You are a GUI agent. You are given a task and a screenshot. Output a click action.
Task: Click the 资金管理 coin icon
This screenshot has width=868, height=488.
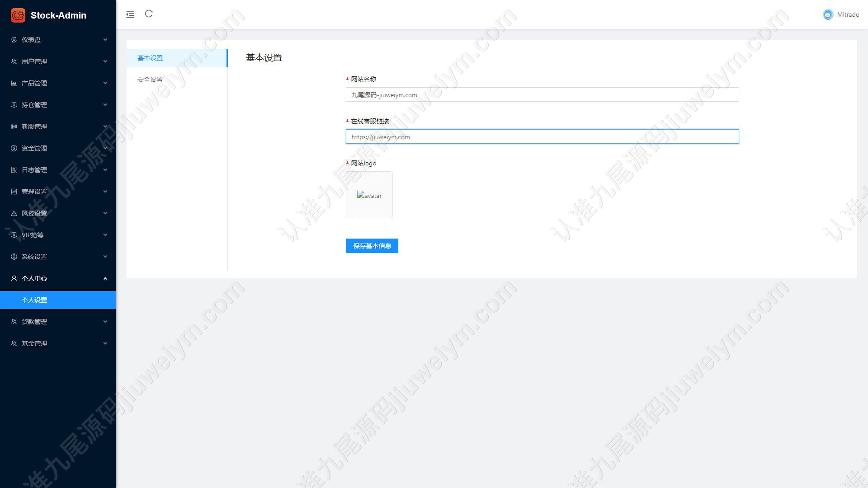click(x=14, y=148)
